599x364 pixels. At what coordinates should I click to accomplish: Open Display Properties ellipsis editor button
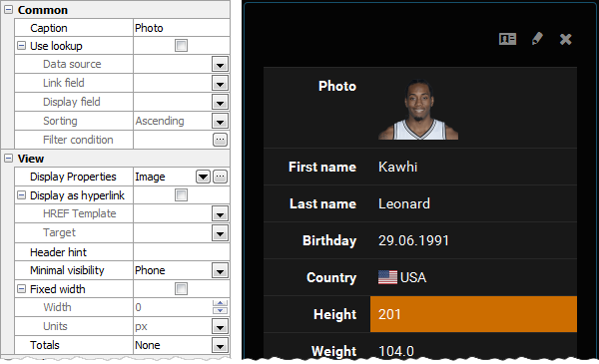point(220,177)
